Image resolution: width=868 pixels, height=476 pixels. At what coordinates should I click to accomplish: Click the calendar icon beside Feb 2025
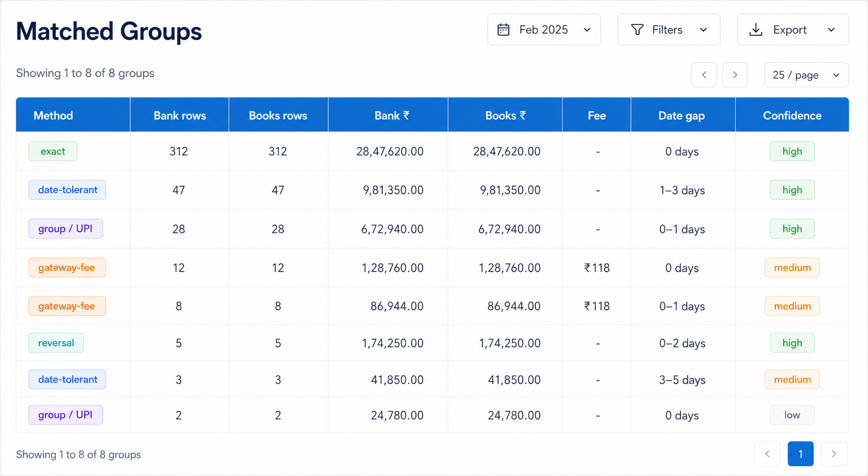[503, 30]
